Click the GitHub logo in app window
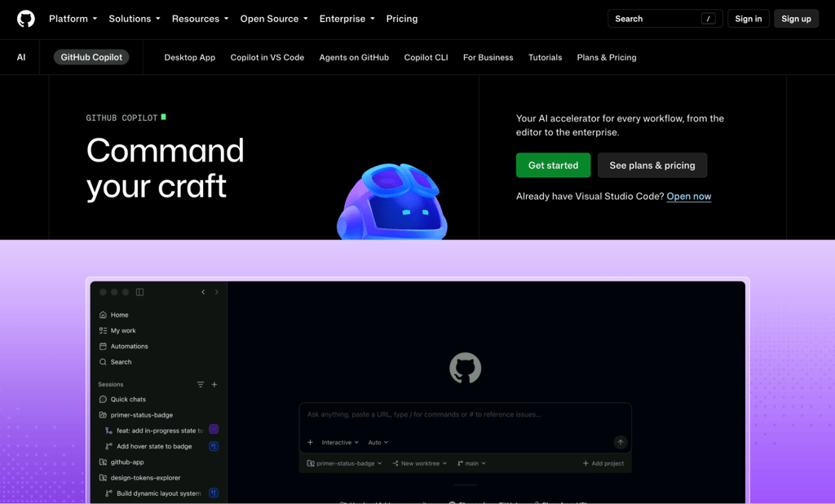 click(465, 368)
